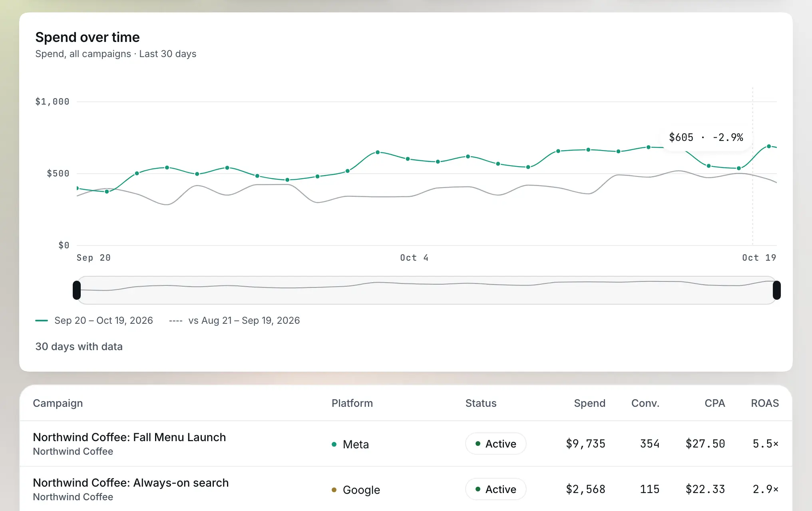
Task: Grab the right range brush handle
Action: (x=777, y=290)
